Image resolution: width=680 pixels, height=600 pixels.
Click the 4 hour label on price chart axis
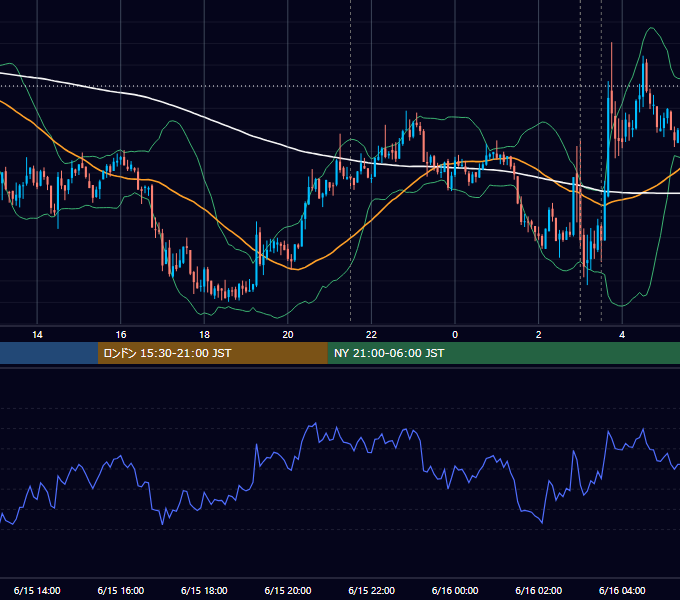coord(622,335)
